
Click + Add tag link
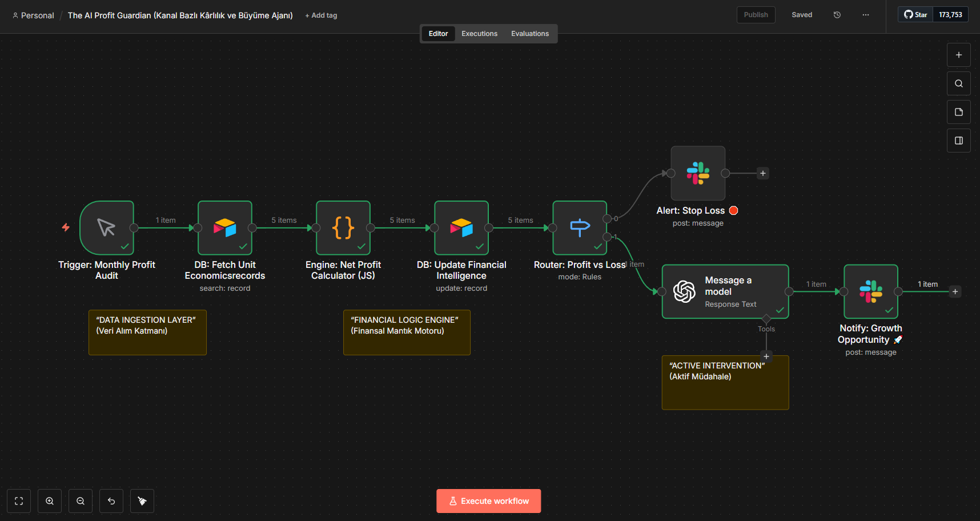(x=321, y=15)
